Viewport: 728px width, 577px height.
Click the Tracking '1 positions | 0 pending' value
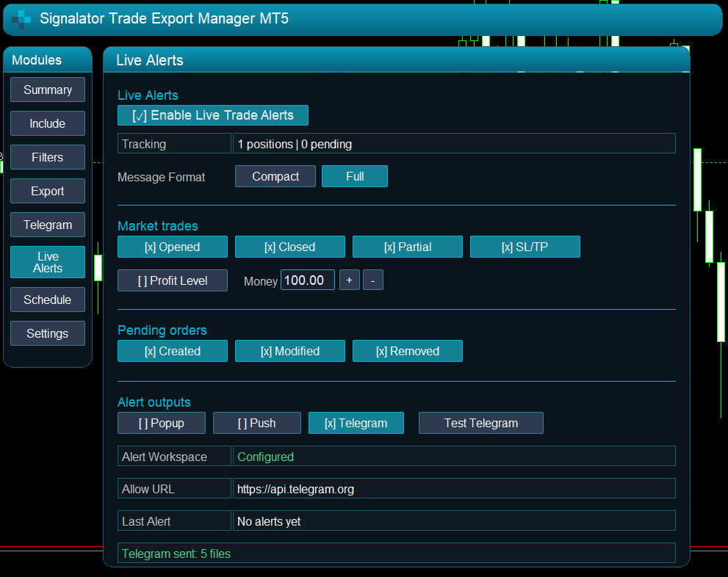point(453,144)
